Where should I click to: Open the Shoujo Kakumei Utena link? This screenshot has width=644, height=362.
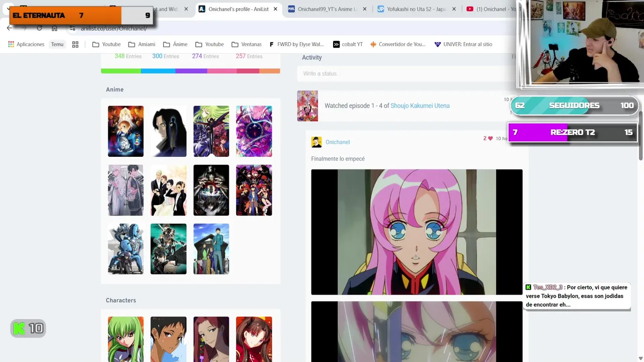click(420, 106)
